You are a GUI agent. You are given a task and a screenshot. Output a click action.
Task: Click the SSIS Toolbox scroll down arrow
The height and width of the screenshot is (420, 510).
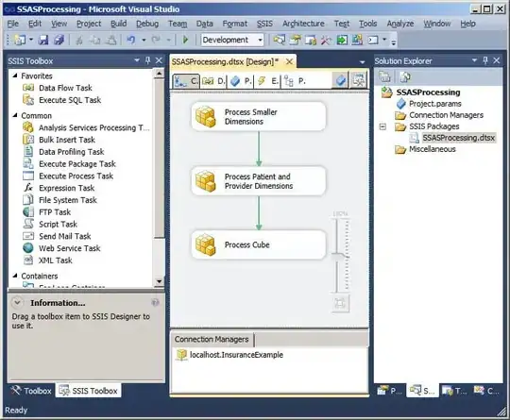point(159,281)
